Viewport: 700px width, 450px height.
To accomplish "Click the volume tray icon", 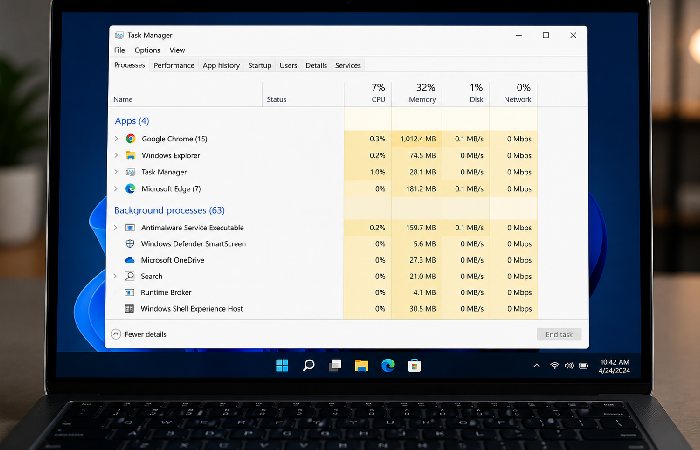I will [x=569, y=366].
